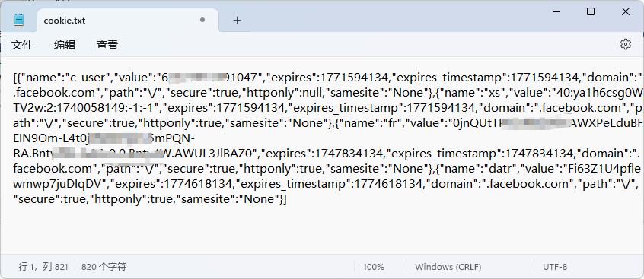The height and width of the screenshot is (279, 644).
Task: Close the Notepad window
Action: pyautogui.click(x=626, y=11)
